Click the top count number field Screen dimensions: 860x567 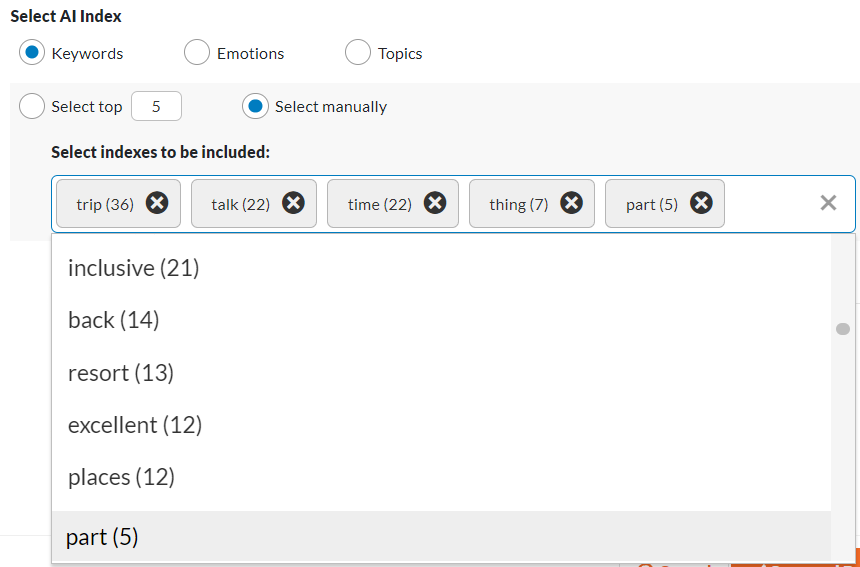pyautogui.click(x=156, y=106)
